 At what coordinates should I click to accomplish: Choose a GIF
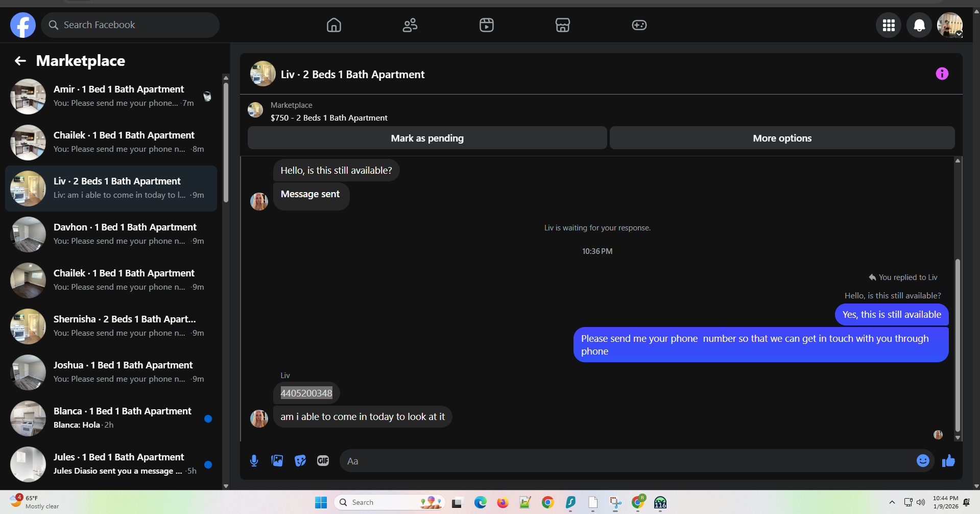(x=323, y=461)
